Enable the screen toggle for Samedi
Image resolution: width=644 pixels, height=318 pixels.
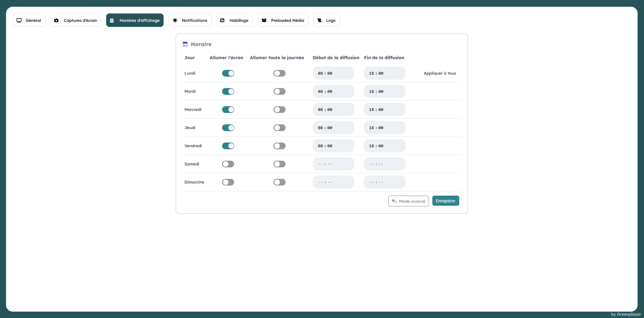[x=228, y=164]
